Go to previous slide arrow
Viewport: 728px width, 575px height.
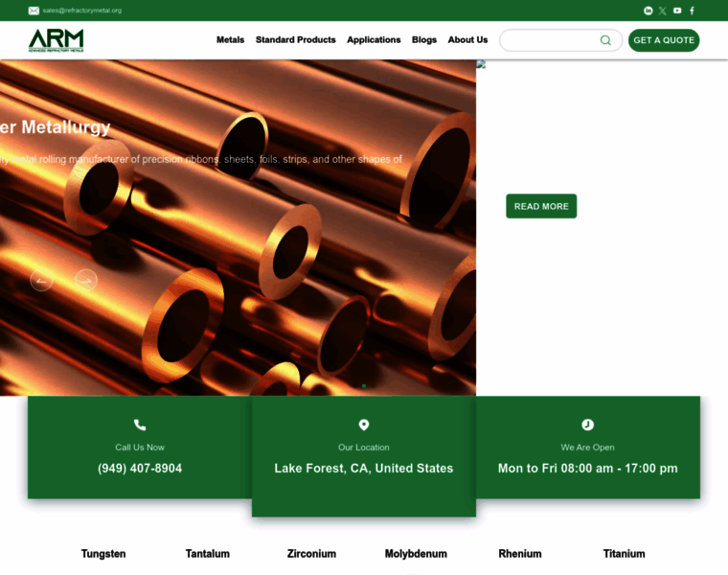[x=41, y=280]
